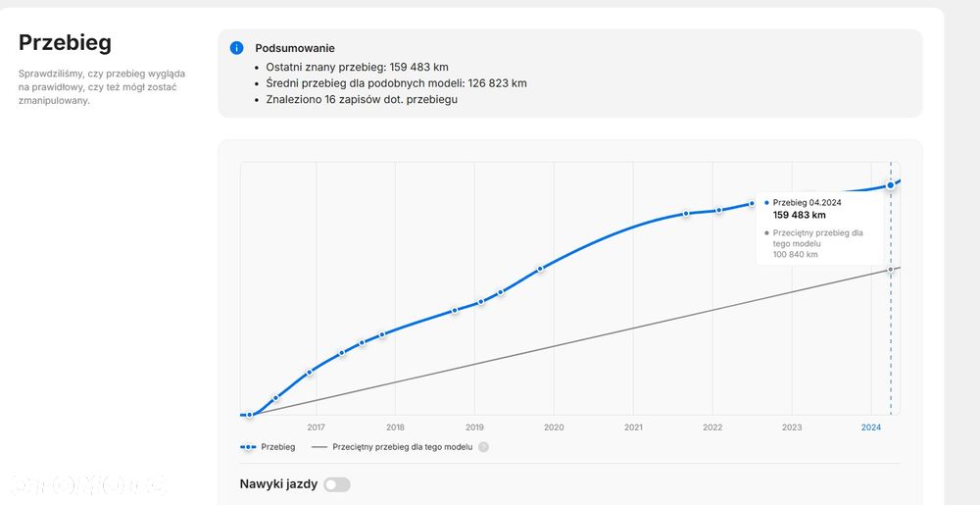The width and height of the screenshot is (980, 505).
Task: Click the 2022 year label on the axis
Action: pos(712,428)
